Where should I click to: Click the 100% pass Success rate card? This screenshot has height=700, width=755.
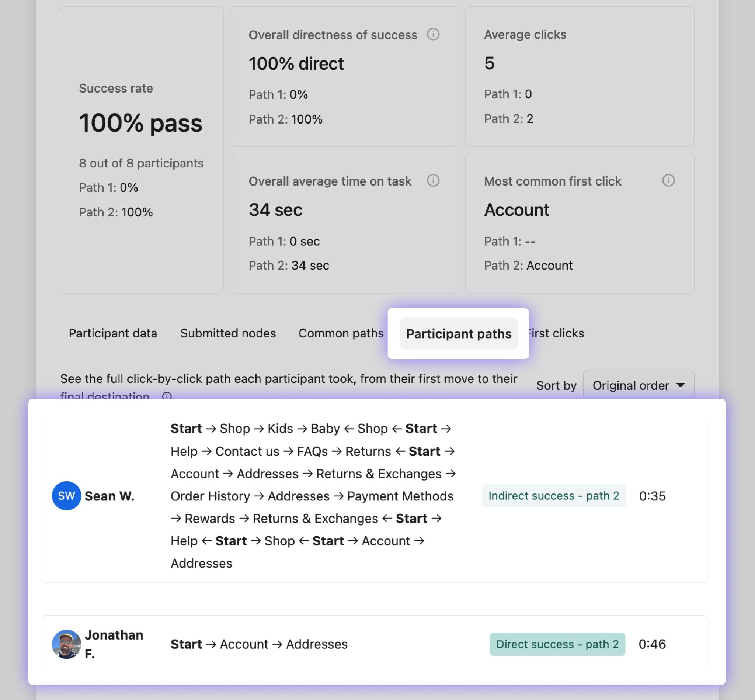coord(141,150)
